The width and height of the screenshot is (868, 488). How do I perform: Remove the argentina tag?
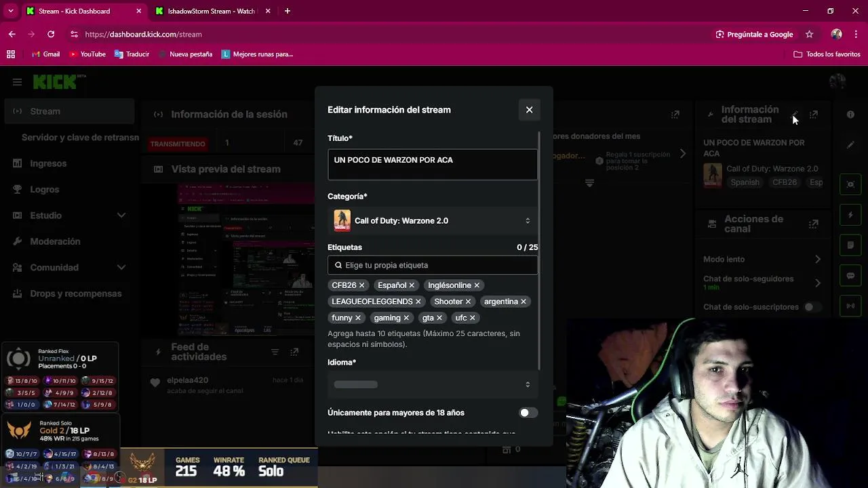[x=524, y=302]
